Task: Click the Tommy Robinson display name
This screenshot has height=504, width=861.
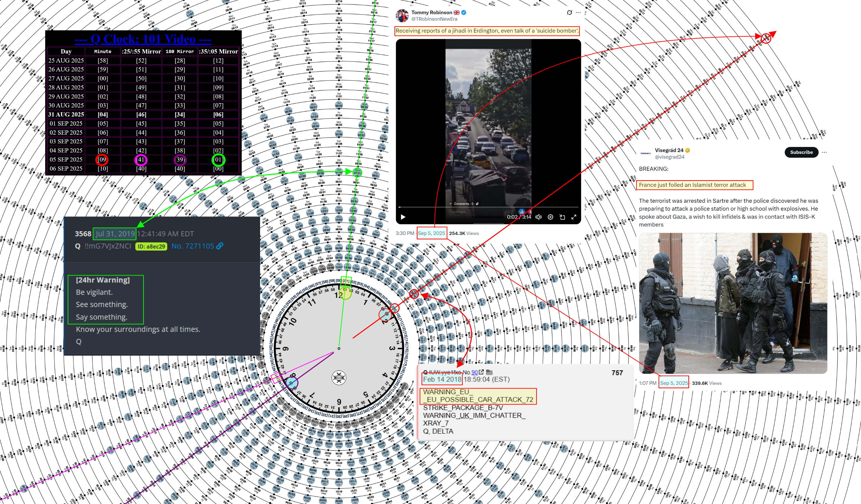Action: coord(432,12)
